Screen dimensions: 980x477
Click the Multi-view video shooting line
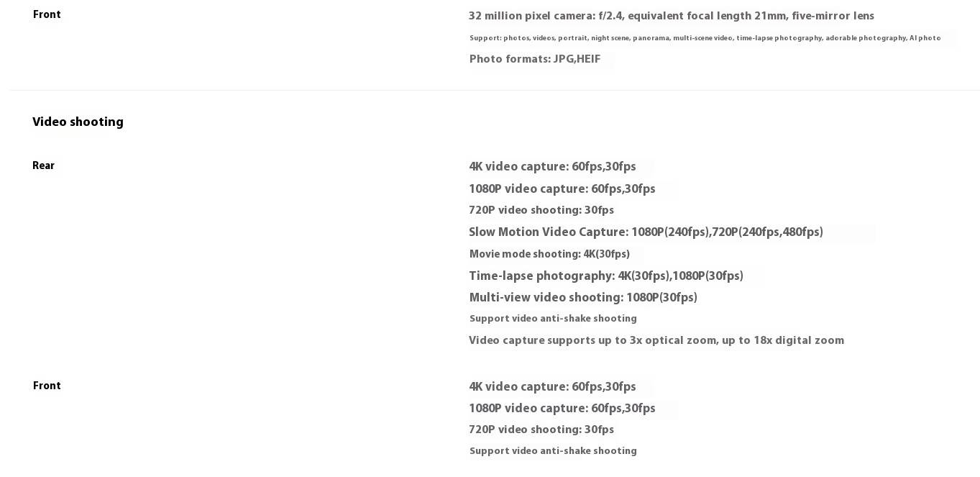point(583,298)
